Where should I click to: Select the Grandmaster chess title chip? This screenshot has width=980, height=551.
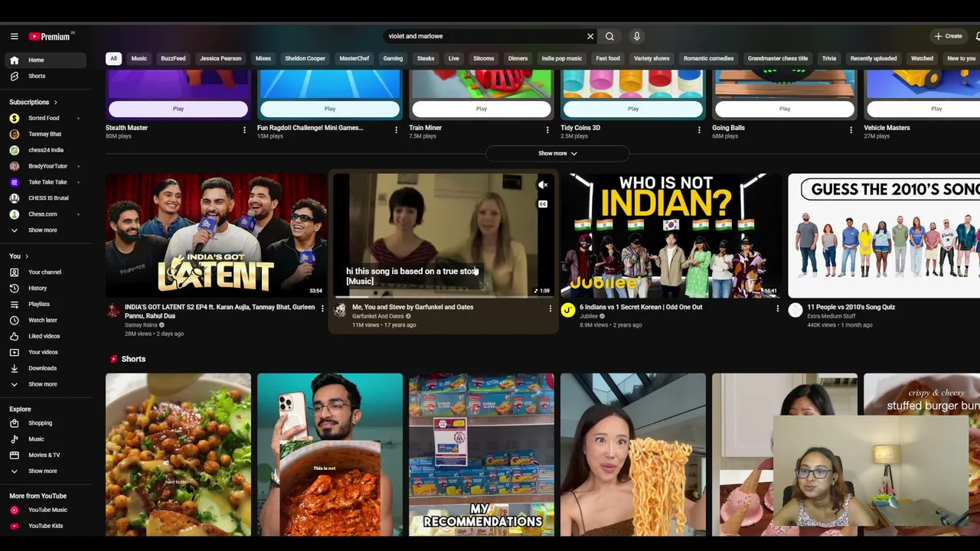coord(778,58)
